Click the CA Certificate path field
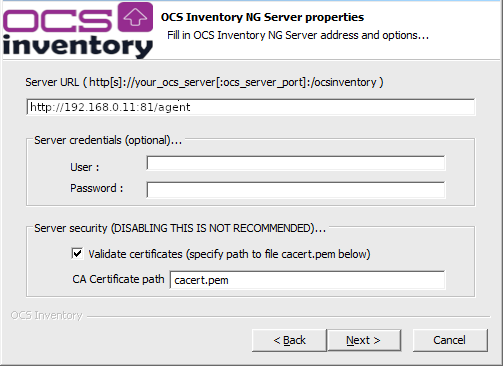 tap(307, 280)
